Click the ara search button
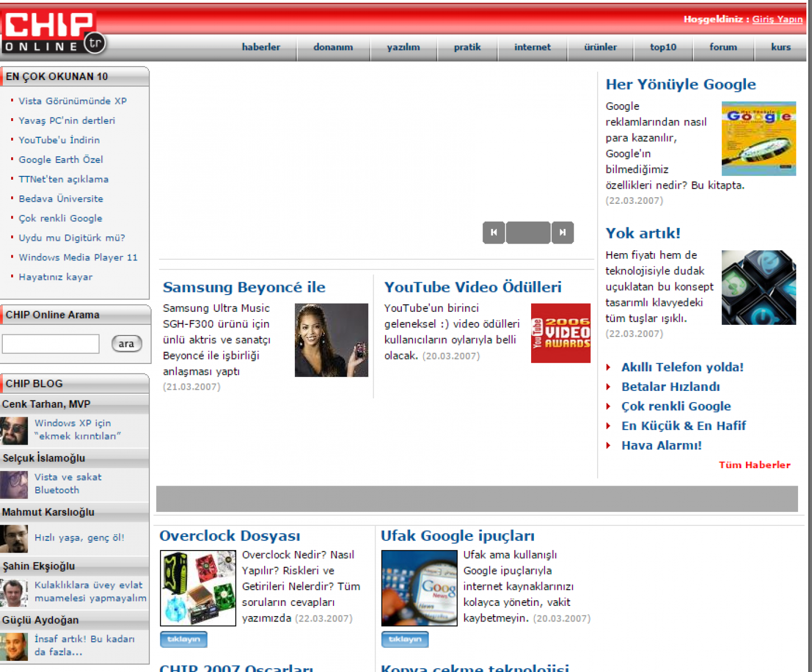This screenshot has width=812, height=672. point(126,344)
